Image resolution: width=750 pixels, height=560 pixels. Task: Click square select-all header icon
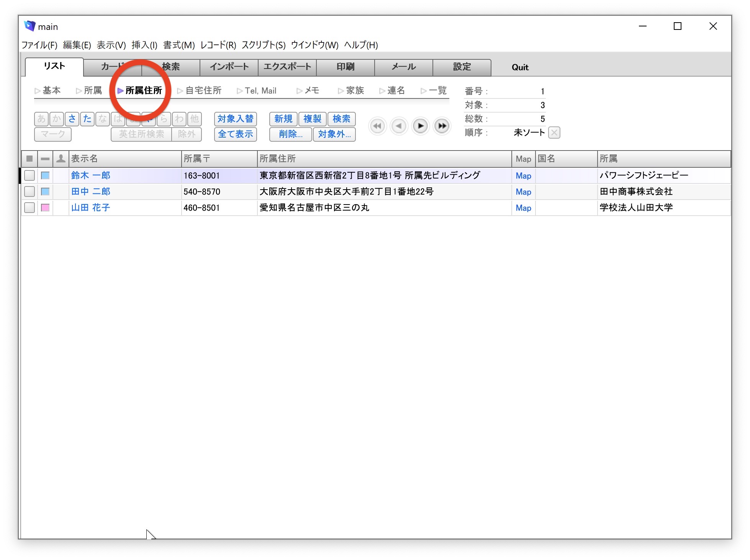pyautogui.click(x=29, y=159)
